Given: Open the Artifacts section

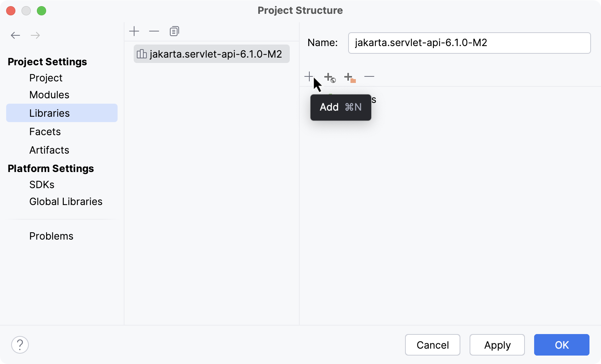Looking at the screenshot, I should pyautogui.click(x=49, y=150).
